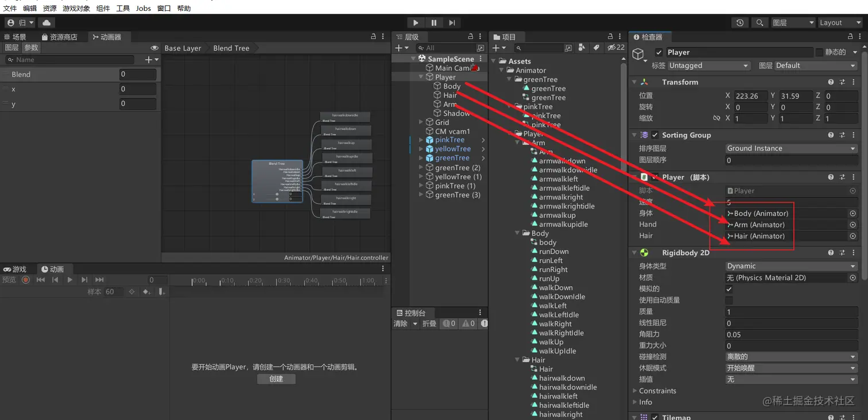The width and height of the screenshot is (868, 420).
Task: Click the Create (创建) button in Animation window
Action: tap(276, 379)
